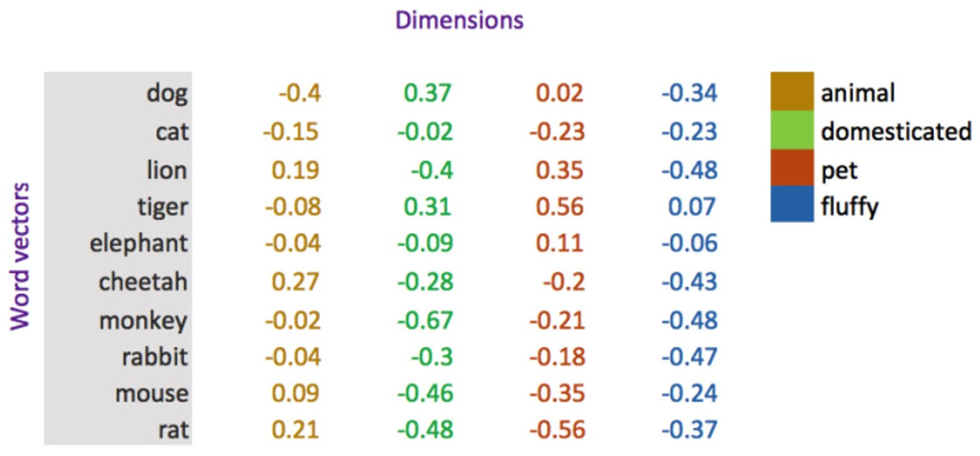
Task: Click the elephant row label
Action: 139,243
